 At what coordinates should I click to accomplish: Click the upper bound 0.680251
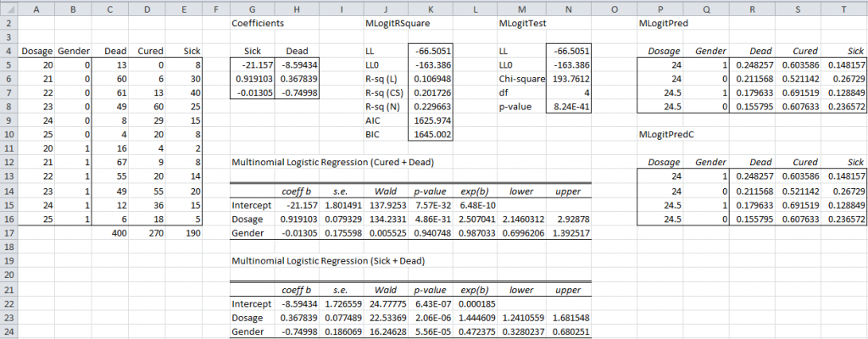(x=569, y=332)
